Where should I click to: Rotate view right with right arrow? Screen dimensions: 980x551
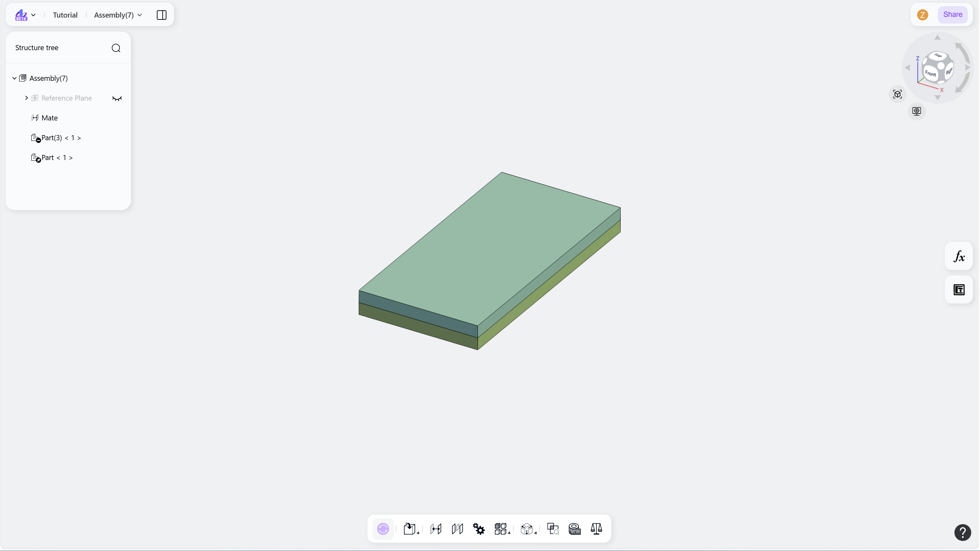[x=968, y=68]
